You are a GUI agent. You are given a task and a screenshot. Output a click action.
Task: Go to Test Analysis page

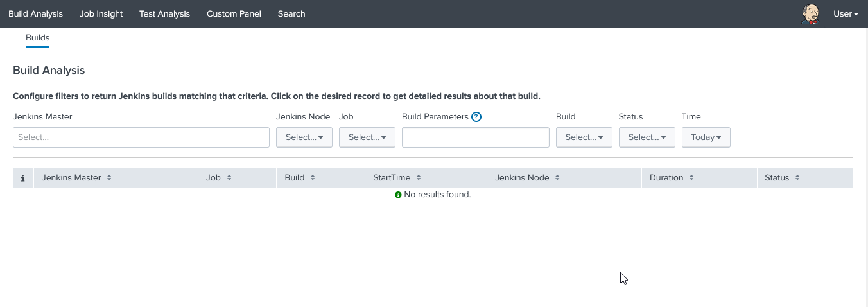164,14
